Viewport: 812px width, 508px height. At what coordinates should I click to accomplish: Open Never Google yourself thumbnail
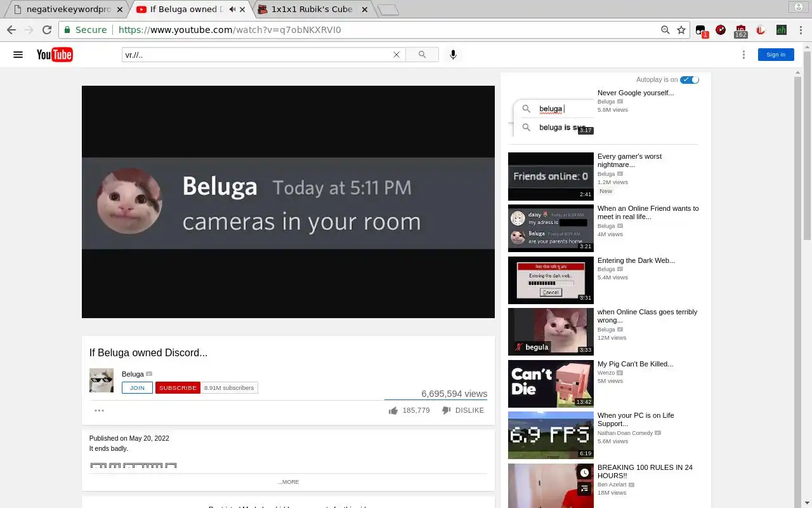551,112
